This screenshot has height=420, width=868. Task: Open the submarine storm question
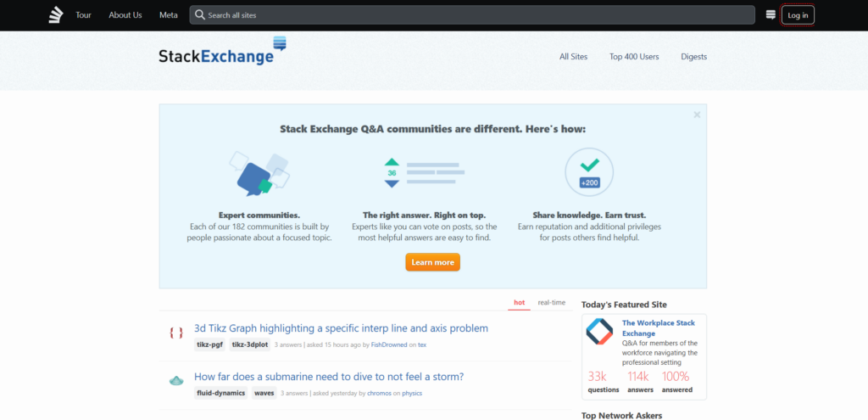(x=329, y=377)
